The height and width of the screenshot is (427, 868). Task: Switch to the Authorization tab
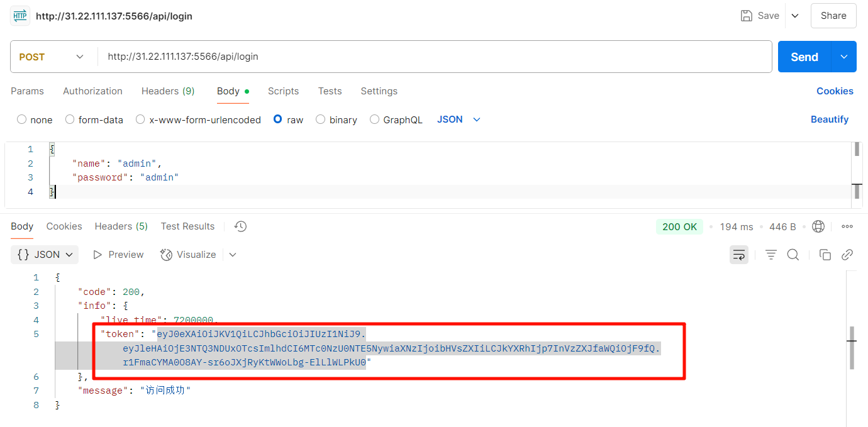92,91
